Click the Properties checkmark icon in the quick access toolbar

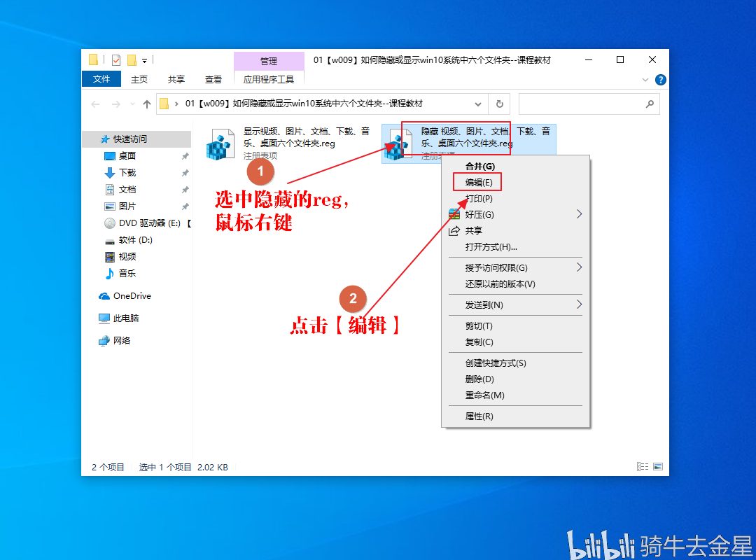point(116,59)
